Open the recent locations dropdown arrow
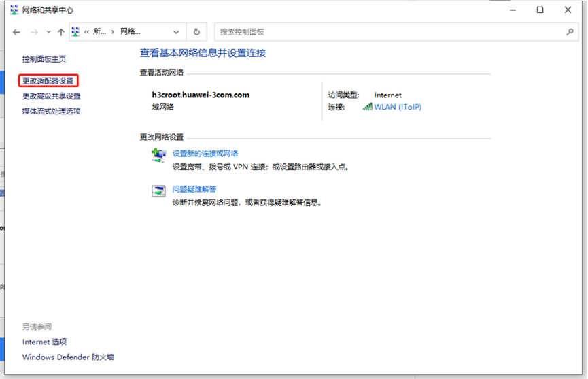This screenshot has height=379, width=588. 48,32
